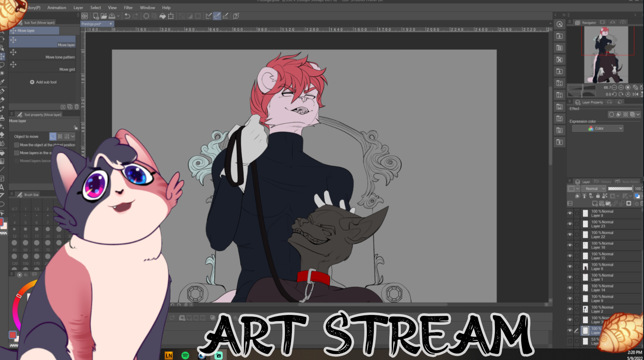This screenshot has height=360, width=644.
Task: Open the Save dropdown arrow in command bar
Action: click(x=118, y=16)
